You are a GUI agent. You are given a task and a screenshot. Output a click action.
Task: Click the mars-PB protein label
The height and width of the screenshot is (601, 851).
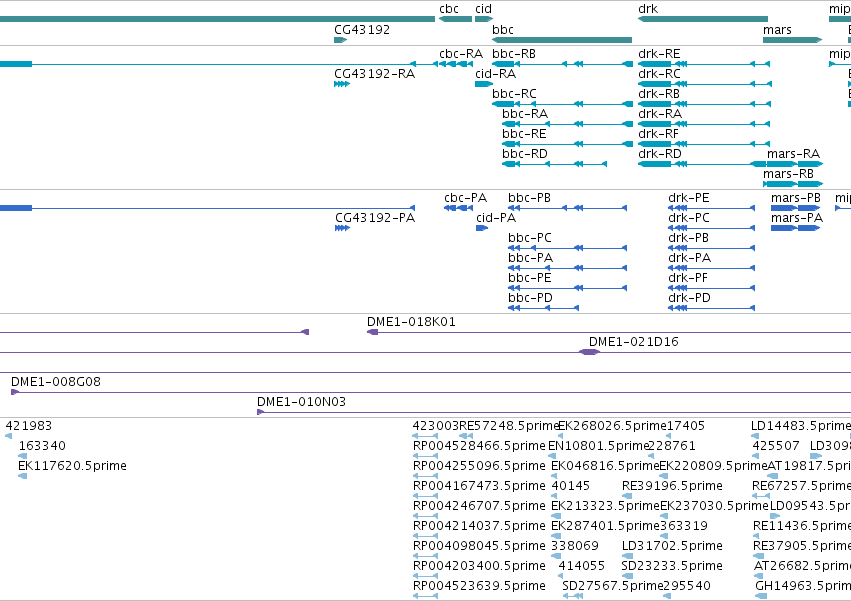point(796,198)
